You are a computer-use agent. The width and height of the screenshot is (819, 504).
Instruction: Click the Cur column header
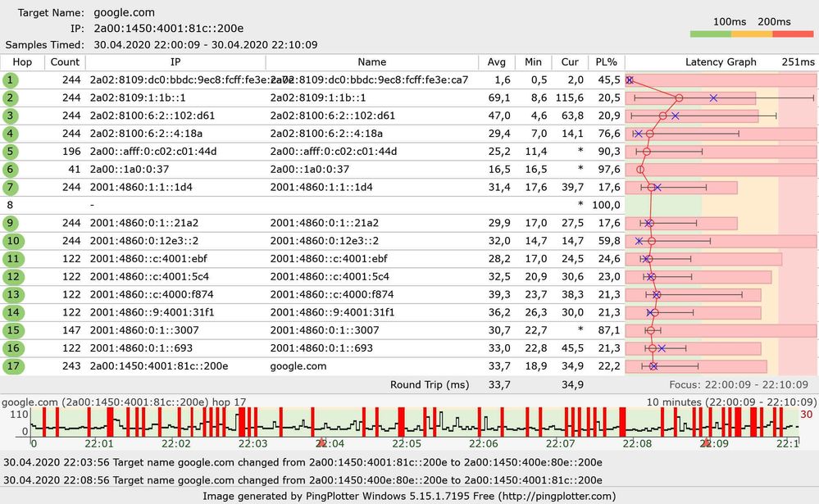570,62
